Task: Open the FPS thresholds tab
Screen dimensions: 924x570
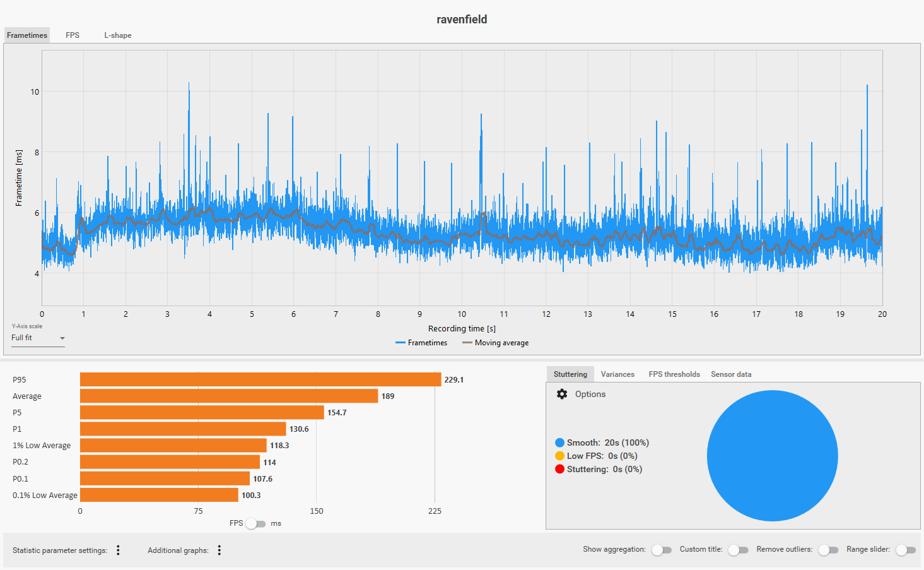Action: pos(674,374)
